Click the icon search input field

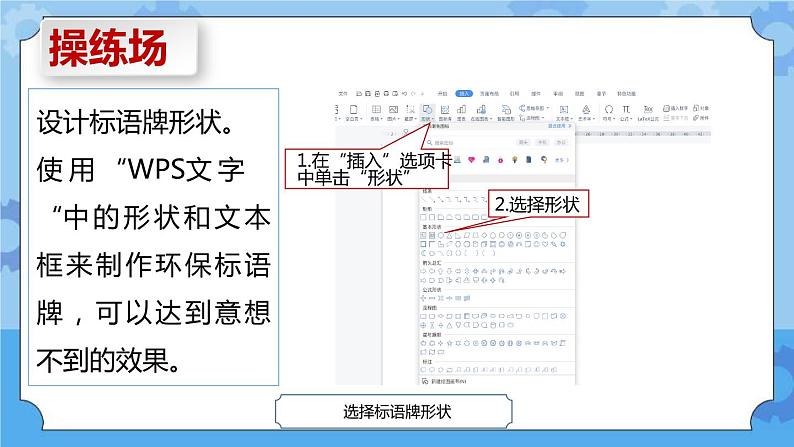pyautogui.click(x=468, y=143)
